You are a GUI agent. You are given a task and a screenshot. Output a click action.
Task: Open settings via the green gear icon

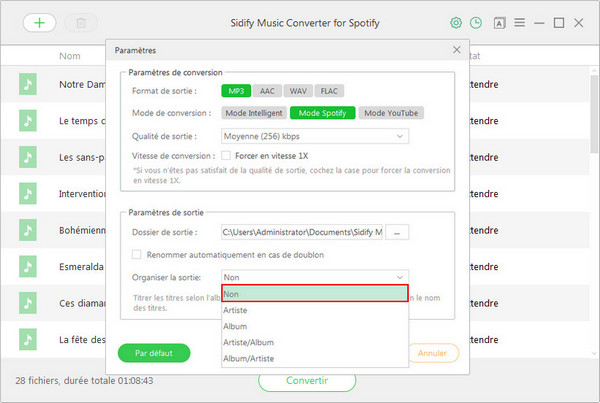click(456, 22)
